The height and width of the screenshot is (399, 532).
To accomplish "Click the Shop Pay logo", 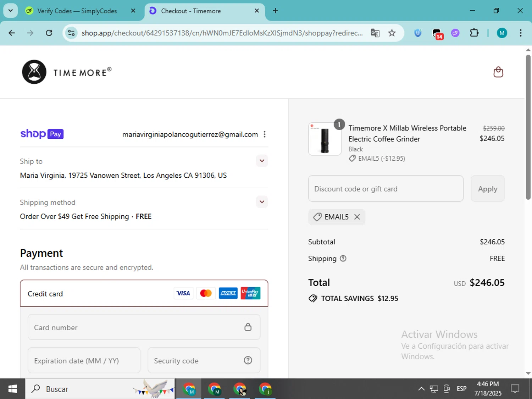I will pyautogui.click(x=42, y=134).
